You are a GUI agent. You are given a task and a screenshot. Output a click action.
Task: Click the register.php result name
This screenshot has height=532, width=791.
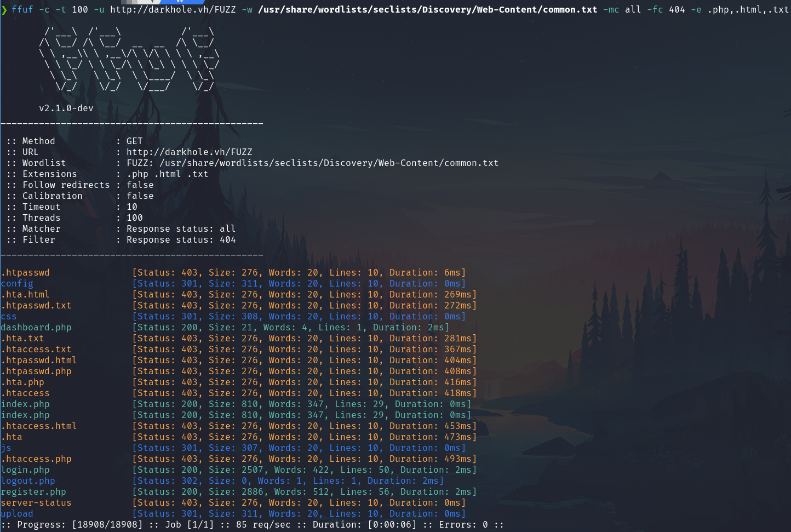coord(33,492)
